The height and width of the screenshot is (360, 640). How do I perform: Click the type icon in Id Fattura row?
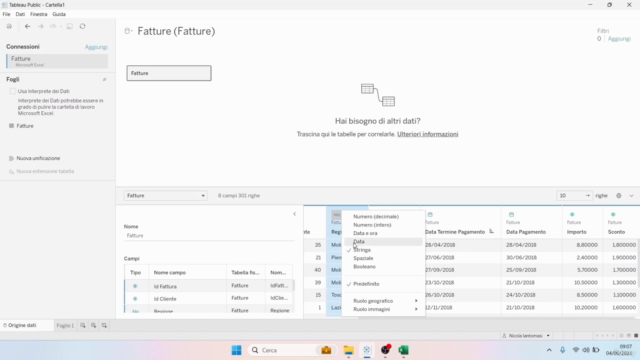click(x=135, y=286)
